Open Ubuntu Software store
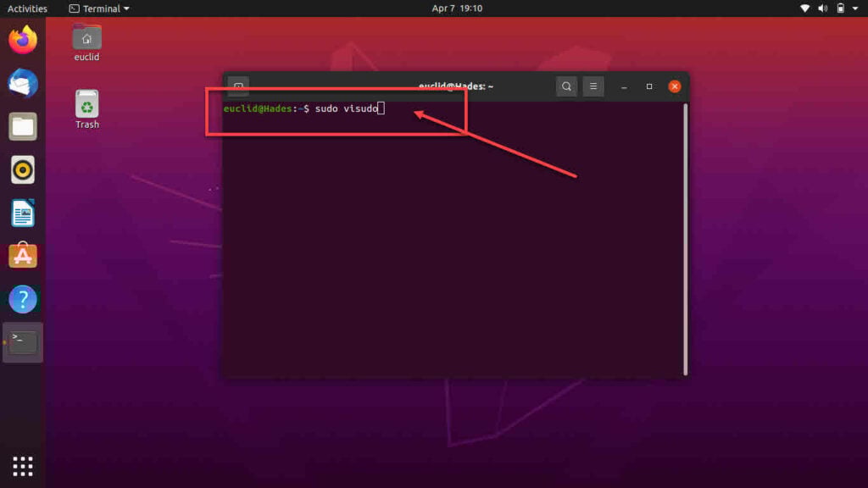Image resolution: width=868 pixels, height=488 pixels. point(23,256)
